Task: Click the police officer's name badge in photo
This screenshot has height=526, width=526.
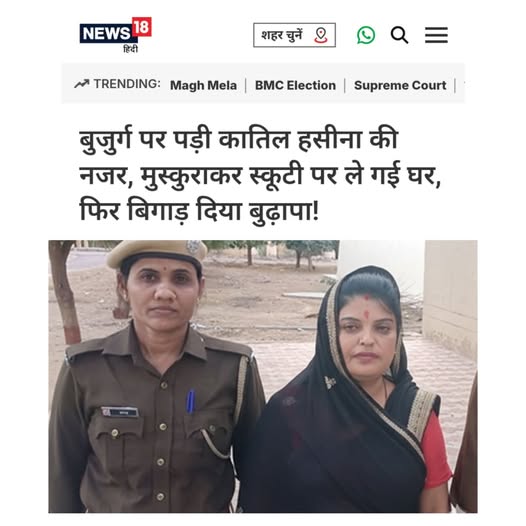Action: pos(120,412)
